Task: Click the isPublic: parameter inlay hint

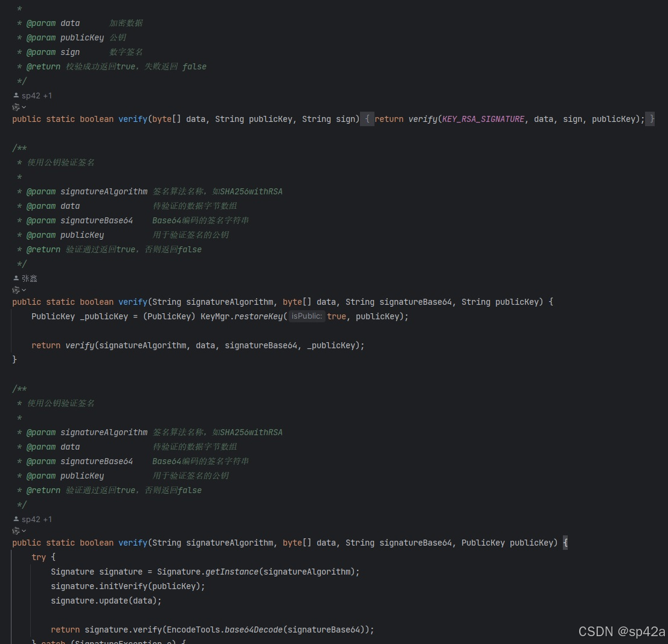Action: tap(307, 316)
